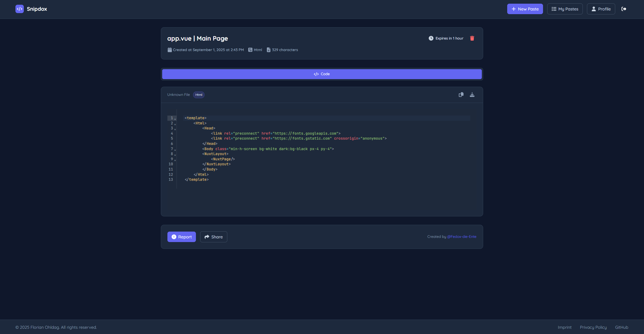Collapse the Html tag fold on line 2
644x334 pixels.
tap(175, 124)
